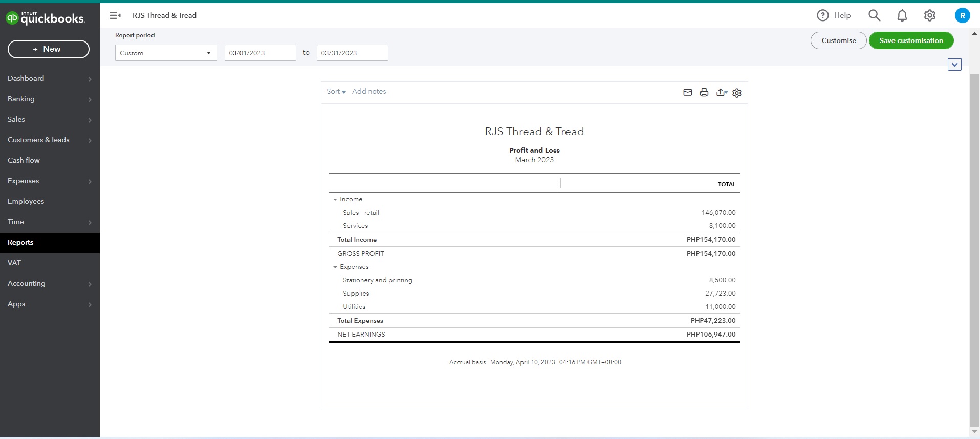The image size is (980, 439).
Task: Open the search magnifier icon
Action: coord(874,15)
